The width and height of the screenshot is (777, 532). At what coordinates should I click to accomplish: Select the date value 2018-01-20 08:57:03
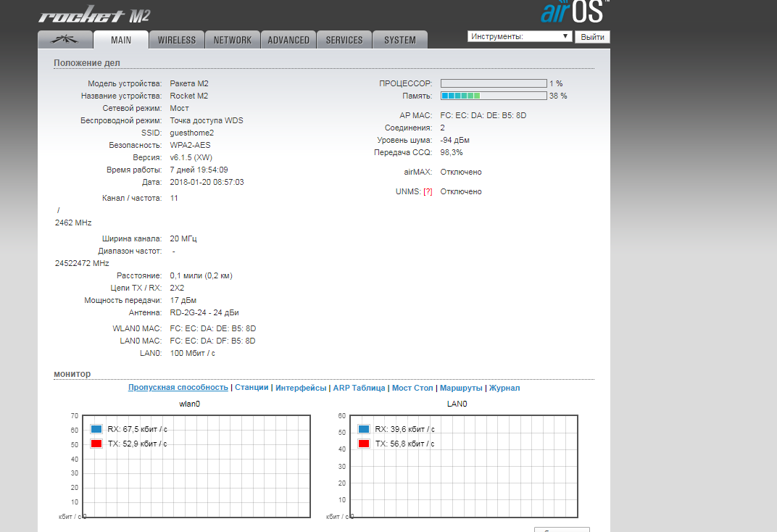click(x=207, y=183)
